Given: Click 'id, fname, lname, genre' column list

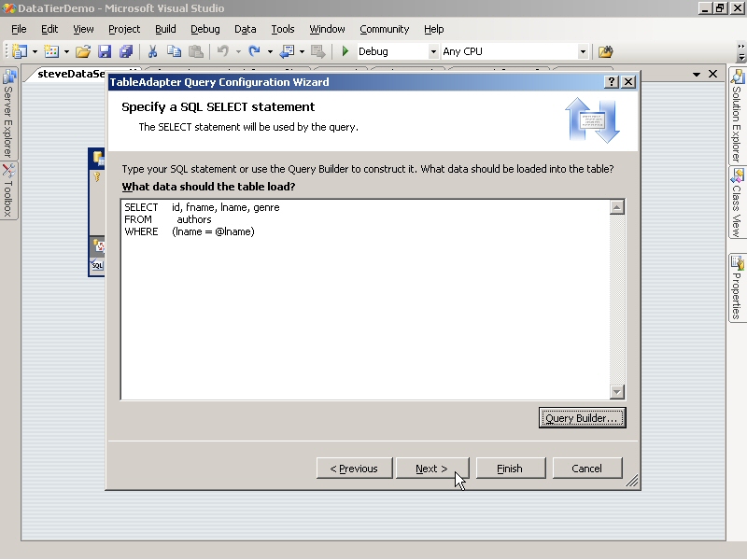Looking at the screenshot, I should 226,207.
